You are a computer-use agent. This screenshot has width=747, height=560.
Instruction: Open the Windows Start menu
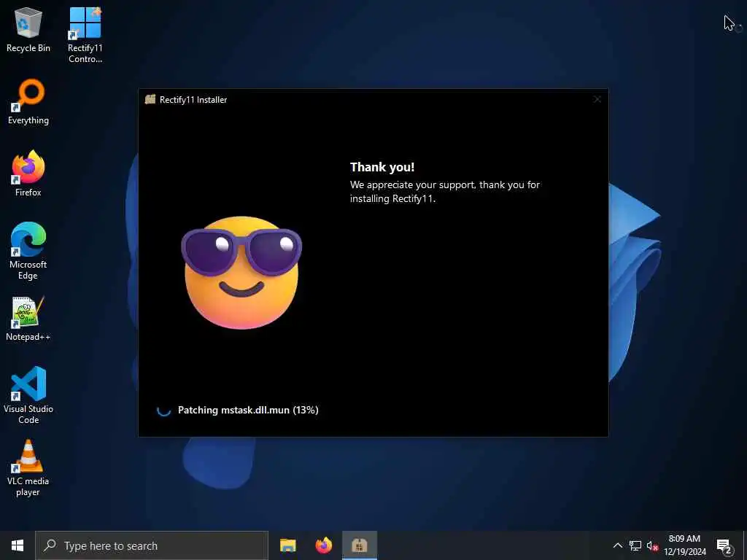point(18,545)
